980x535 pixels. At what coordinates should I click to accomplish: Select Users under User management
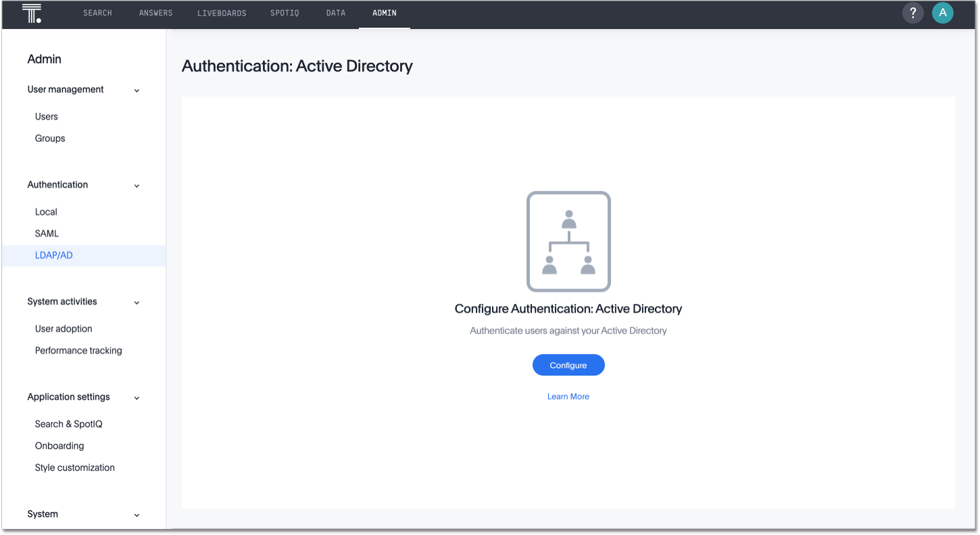click(46, 116)
